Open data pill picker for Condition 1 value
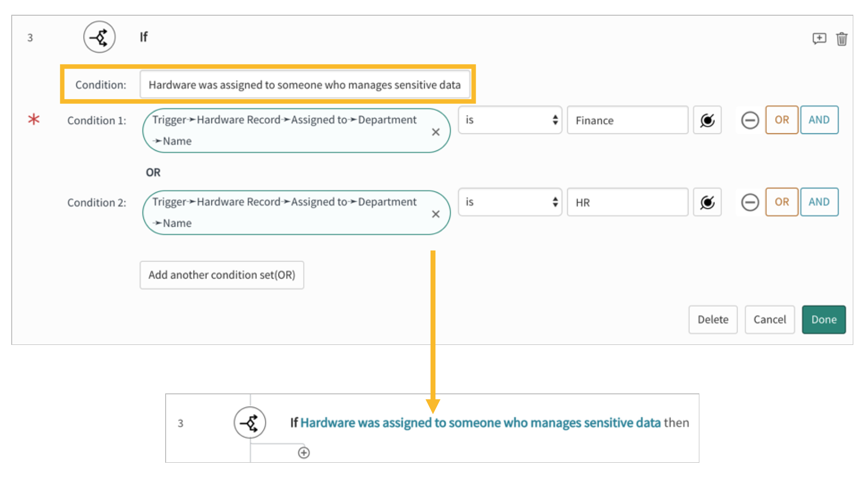 point(707,121)
